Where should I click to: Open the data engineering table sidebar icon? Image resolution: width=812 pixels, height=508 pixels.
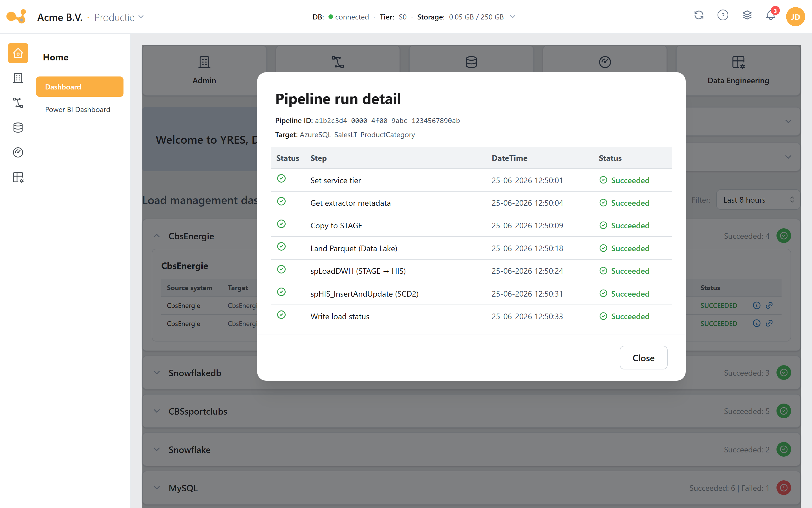coord(18,178)
